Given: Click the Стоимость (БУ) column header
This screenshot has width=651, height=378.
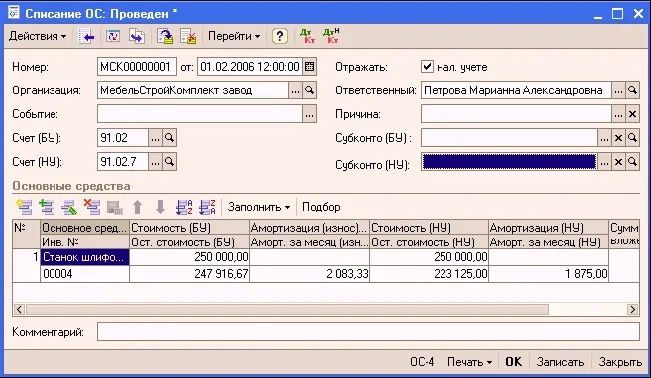Looking at the screenshot, I should [x=189, y=228].
